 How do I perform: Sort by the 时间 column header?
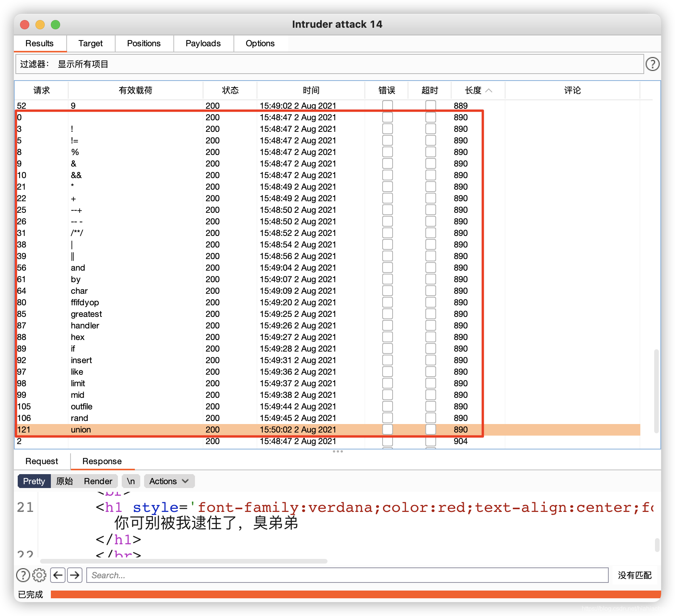(x=311, y=90)
